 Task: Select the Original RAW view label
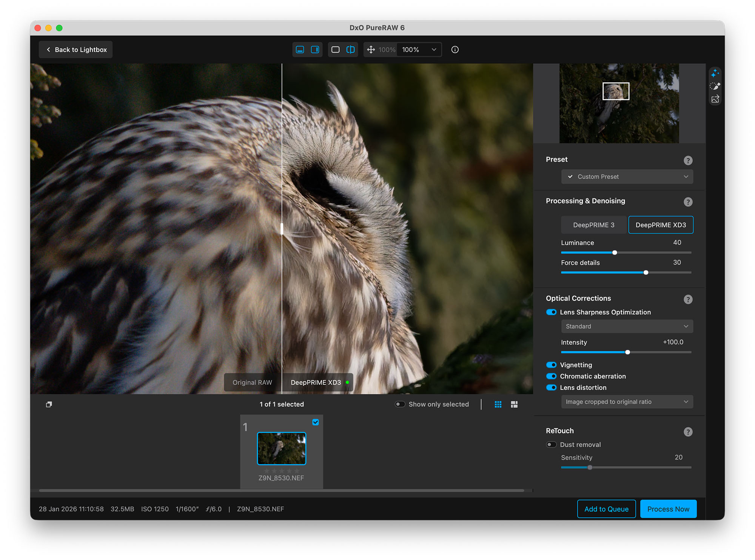(252, 382)
